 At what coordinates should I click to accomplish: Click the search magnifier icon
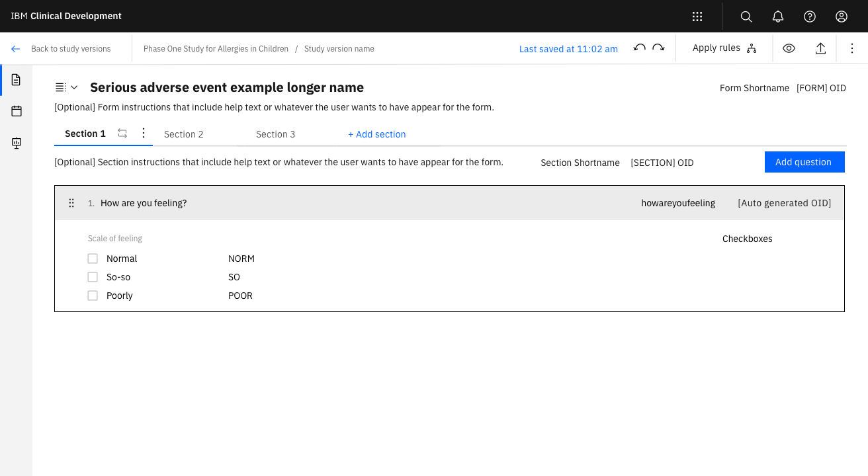pos(746,17)
